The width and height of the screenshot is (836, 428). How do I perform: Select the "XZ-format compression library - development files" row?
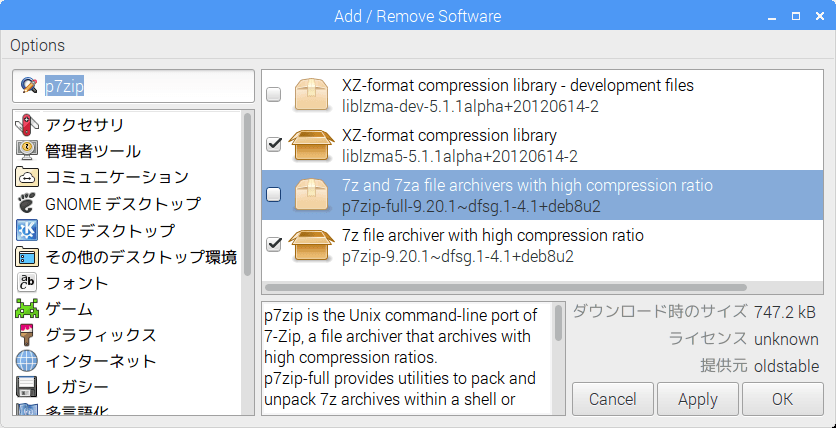pos(542,95)
